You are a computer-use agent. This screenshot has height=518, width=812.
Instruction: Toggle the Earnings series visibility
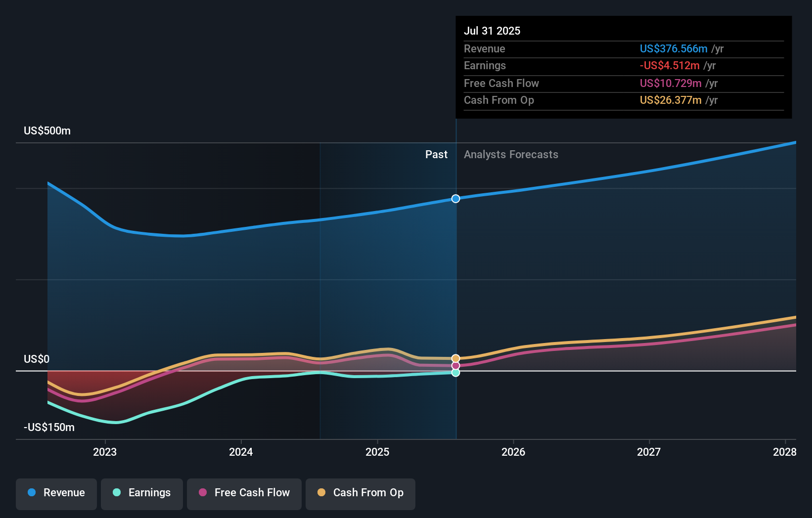(x=142, y=493)
